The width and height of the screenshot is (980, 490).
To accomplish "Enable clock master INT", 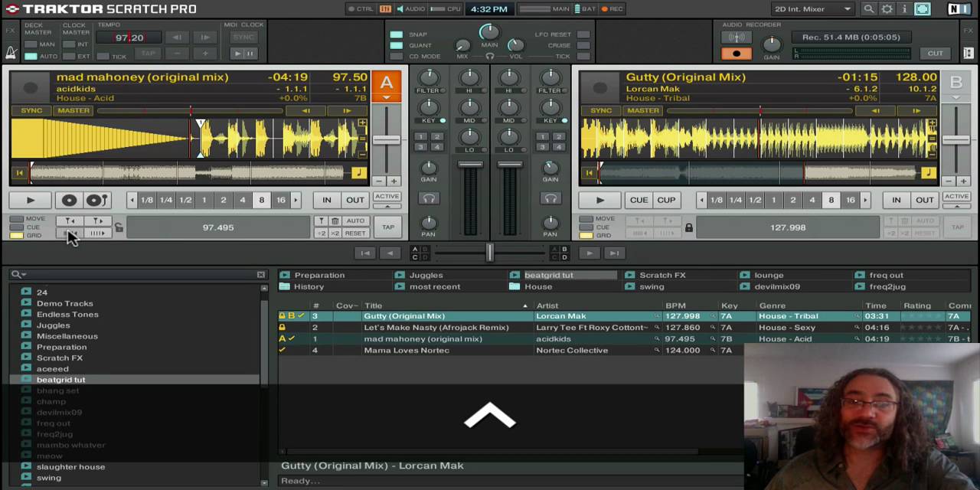I will 69,44.
